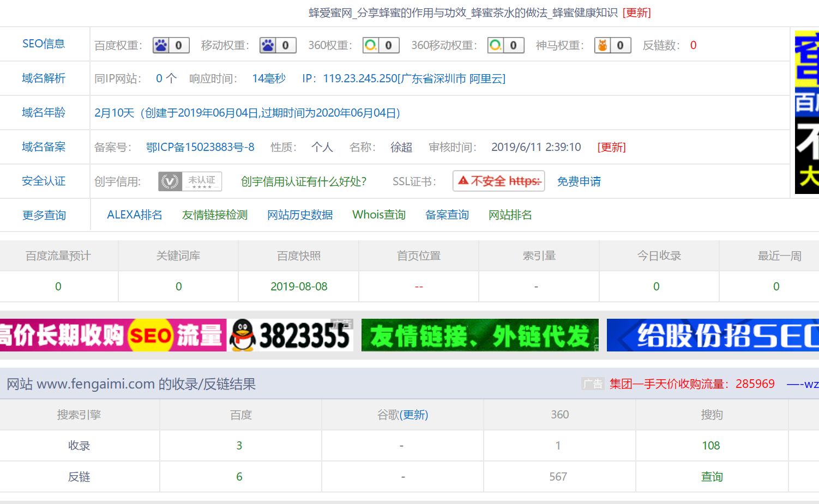819x504 pixels.
Task: Click the Baidu weight paw badge
Action: (x=171, y=45)
